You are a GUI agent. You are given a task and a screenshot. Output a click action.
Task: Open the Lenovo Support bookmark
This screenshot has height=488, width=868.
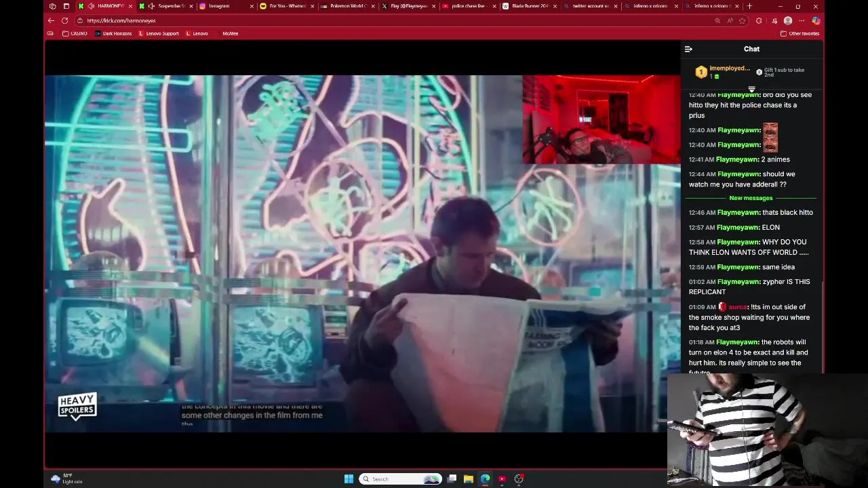(159, 33)
